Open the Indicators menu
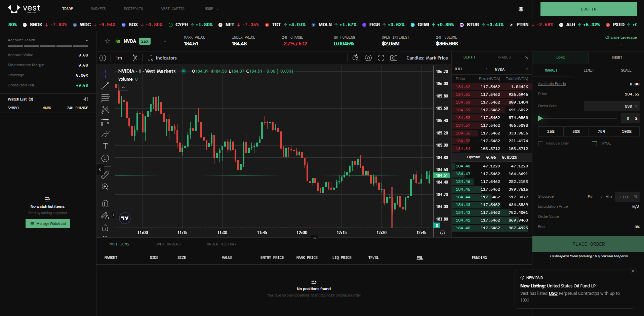 tap(162, 58)
